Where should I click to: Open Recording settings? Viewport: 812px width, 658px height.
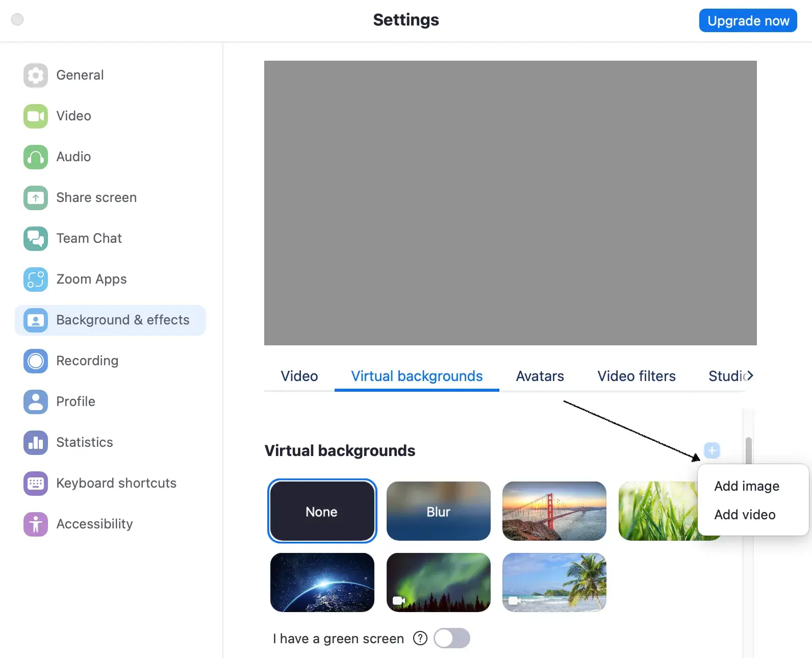point(110,361)
